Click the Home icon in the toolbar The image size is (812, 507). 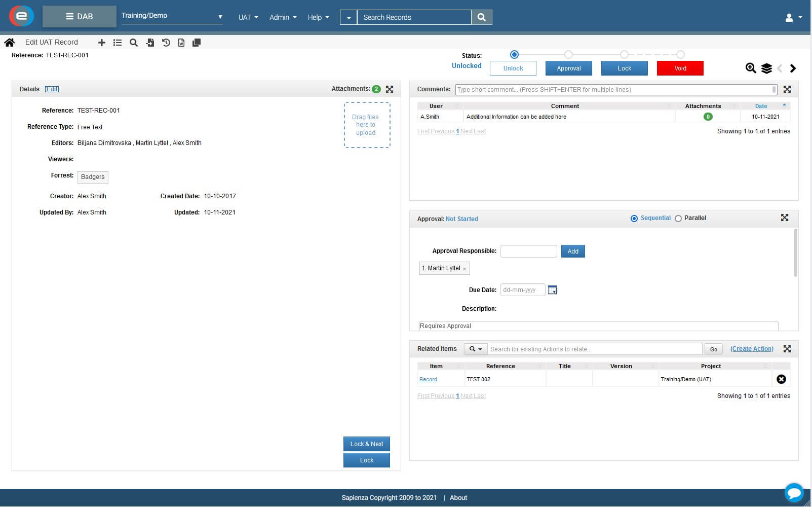9,43
